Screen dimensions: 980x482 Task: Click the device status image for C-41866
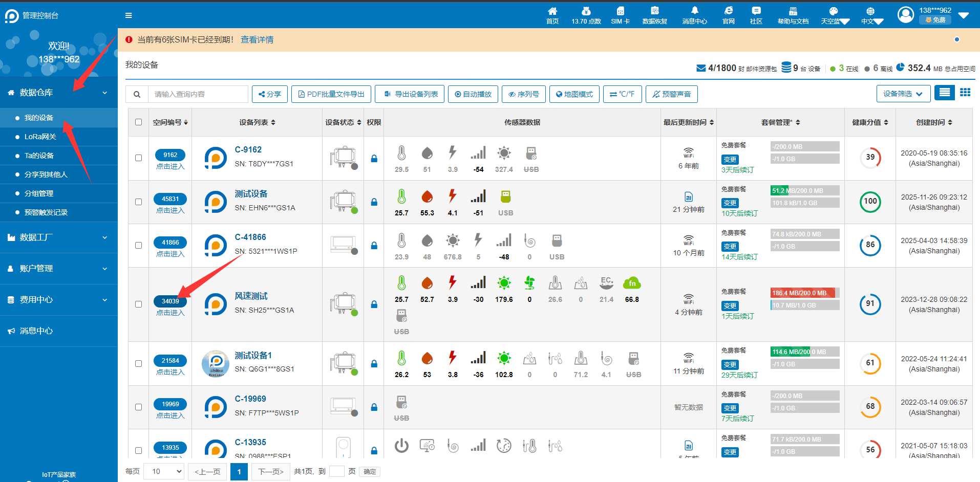coord(343,245)
